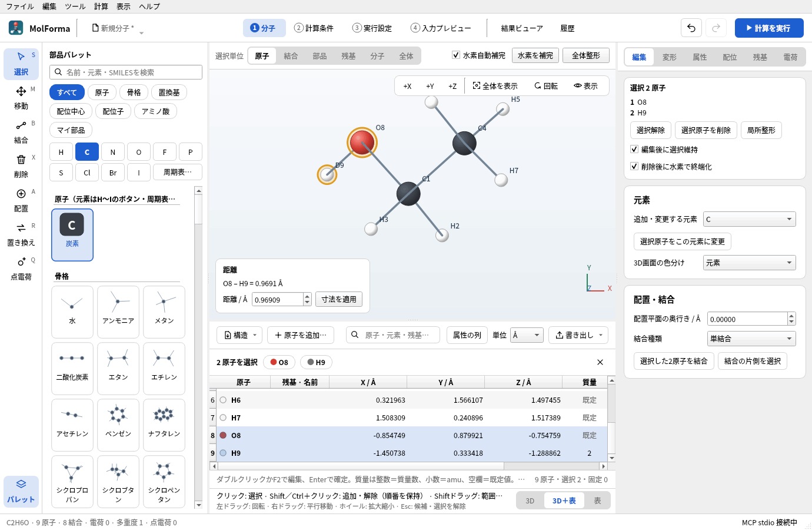Open the 結合種類 dropdown

751,339
